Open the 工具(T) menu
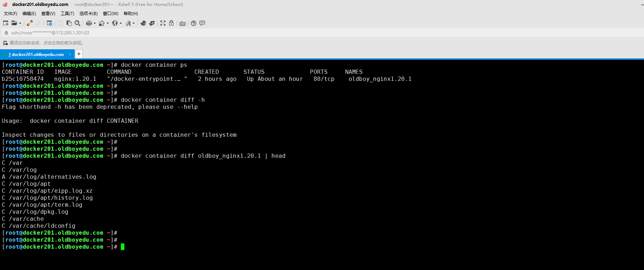Image resolution: width=644 pixels, height=270 pixels. pos(67,14)
